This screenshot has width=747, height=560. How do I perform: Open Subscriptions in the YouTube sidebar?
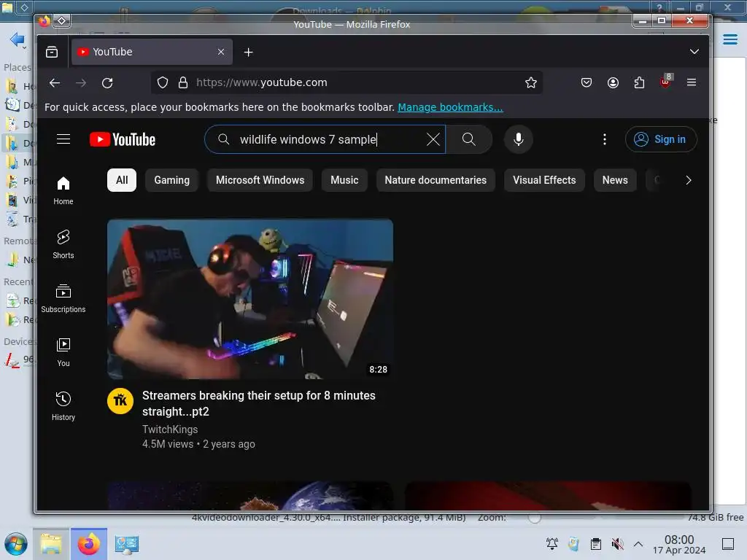coord(63,298)
